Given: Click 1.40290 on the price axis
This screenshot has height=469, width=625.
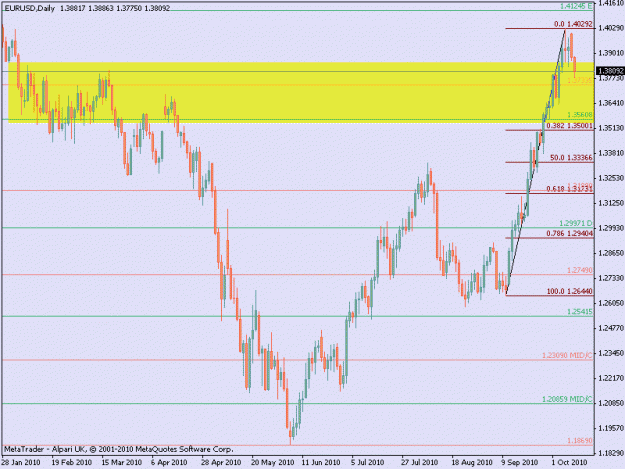Looking at the screenshot, I should point(611,27).
